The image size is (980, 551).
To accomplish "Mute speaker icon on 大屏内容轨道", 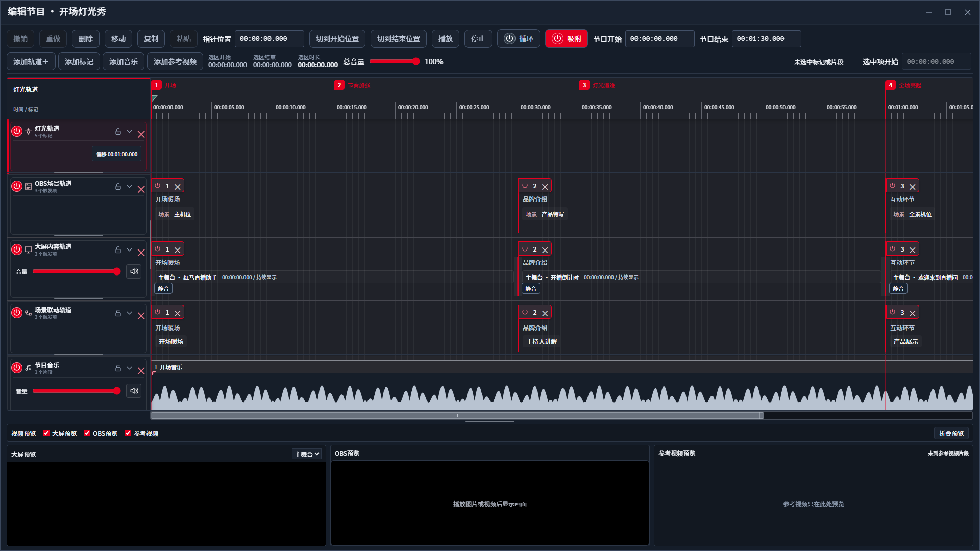I will point(134,272).
